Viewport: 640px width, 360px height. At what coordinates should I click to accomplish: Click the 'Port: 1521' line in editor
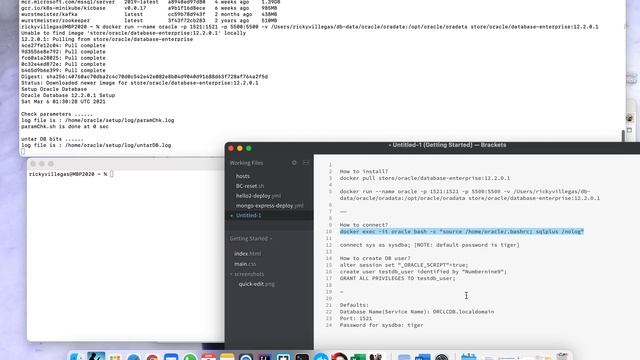[x=356, y=318]
